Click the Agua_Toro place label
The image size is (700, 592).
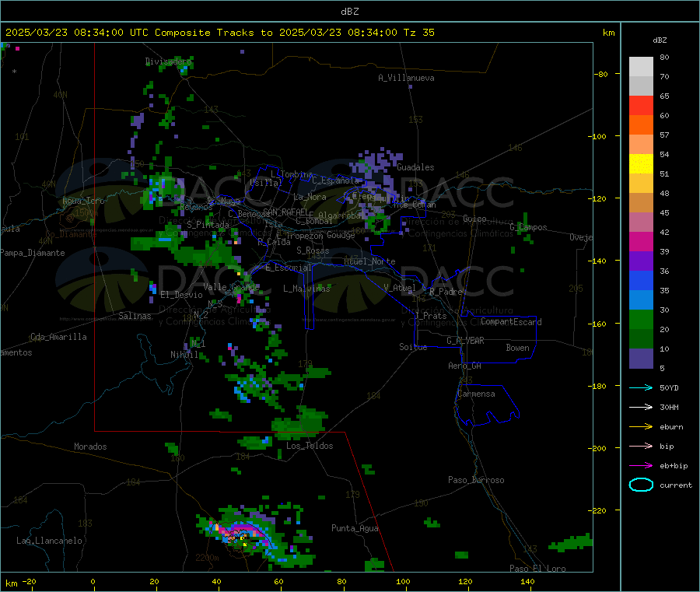pyautogui.click(x=83, y=201)
